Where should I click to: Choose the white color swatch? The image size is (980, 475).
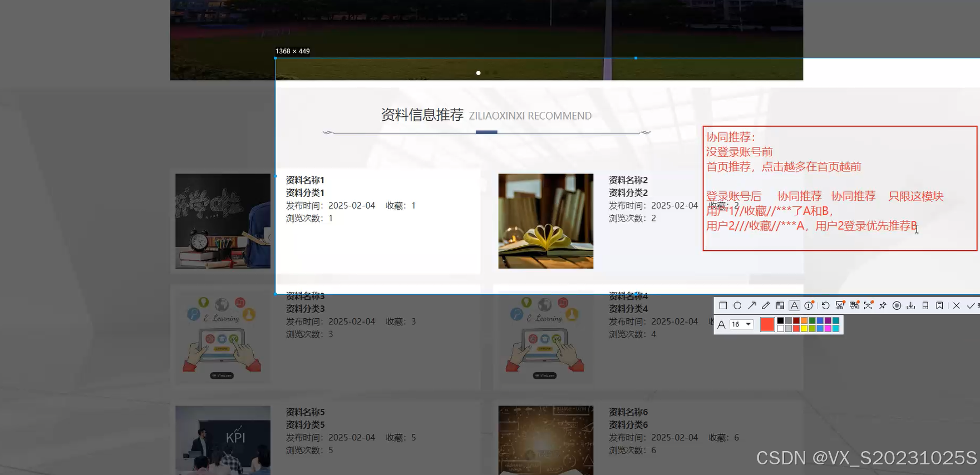780,329
